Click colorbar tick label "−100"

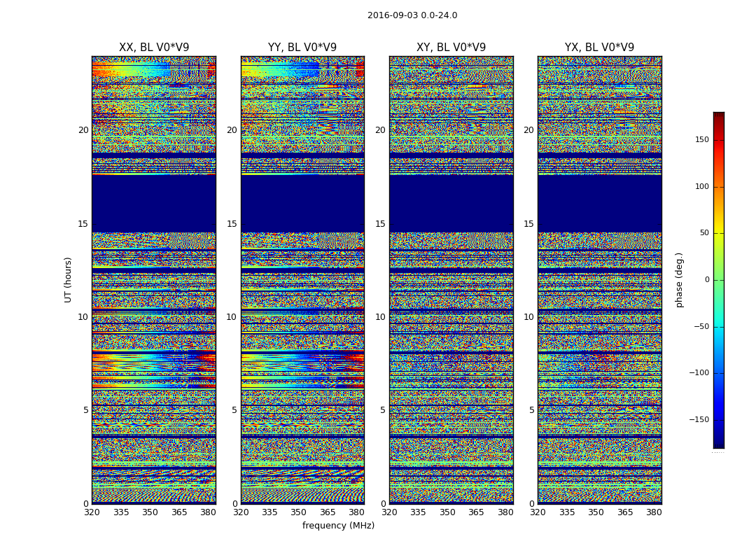(699, 372)
